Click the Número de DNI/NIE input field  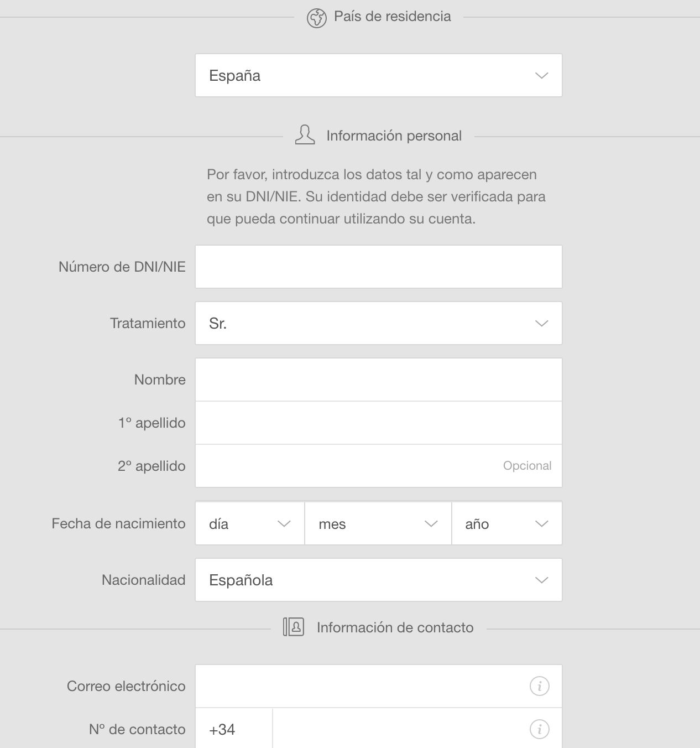(379, 267)
